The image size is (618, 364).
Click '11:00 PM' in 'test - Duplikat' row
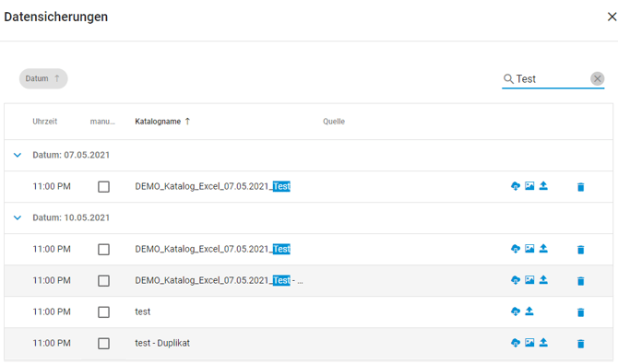pyautogui.click(x=52, y=343)
